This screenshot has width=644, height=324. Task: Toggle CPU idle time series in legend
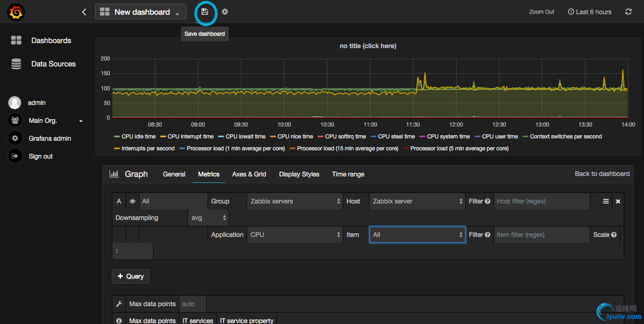[x=138, y=137]
